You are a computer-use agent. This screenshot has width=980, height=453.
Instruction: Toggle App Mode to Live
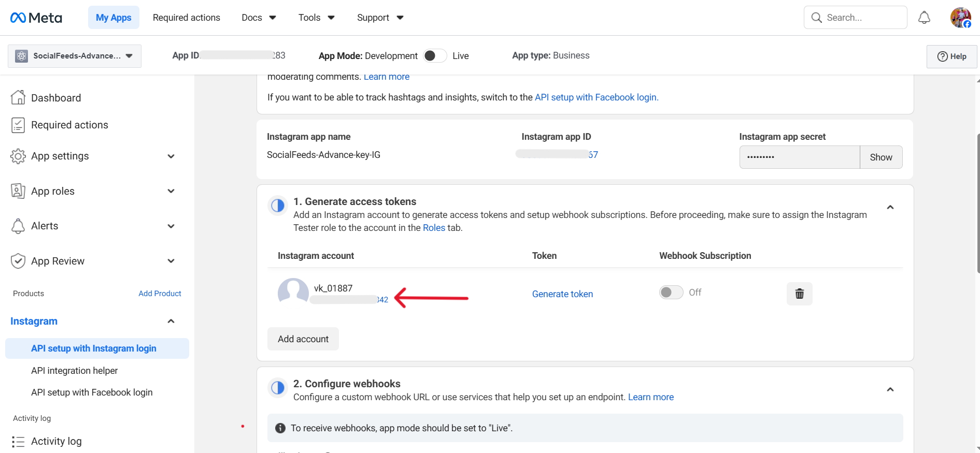[434, 56]
